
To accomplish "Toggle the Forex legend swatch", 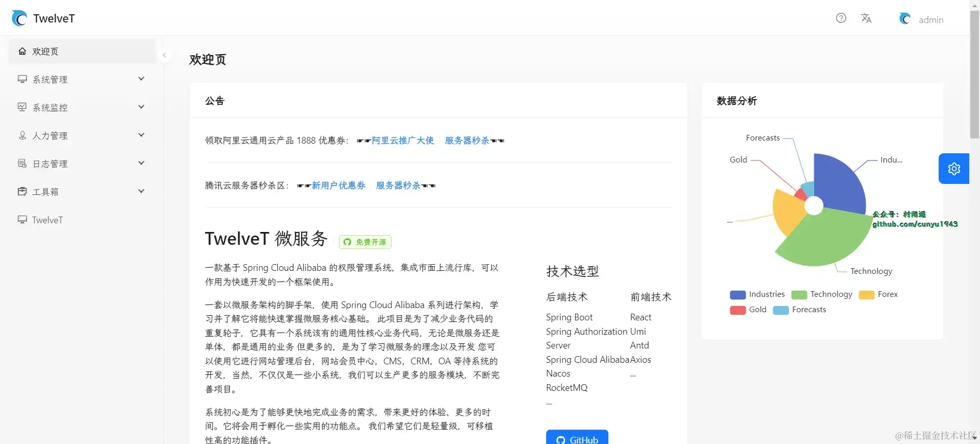I will 866,295.
